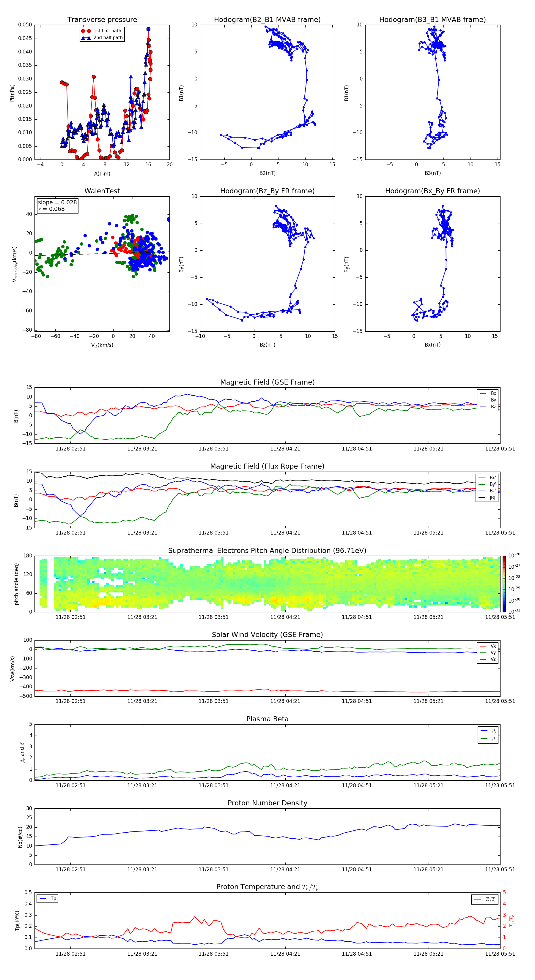Viewport: 535px width, 980px height.
Task: Click '11/28 05:21' tick under Plasma Beta panel
Action: point(428,785)
